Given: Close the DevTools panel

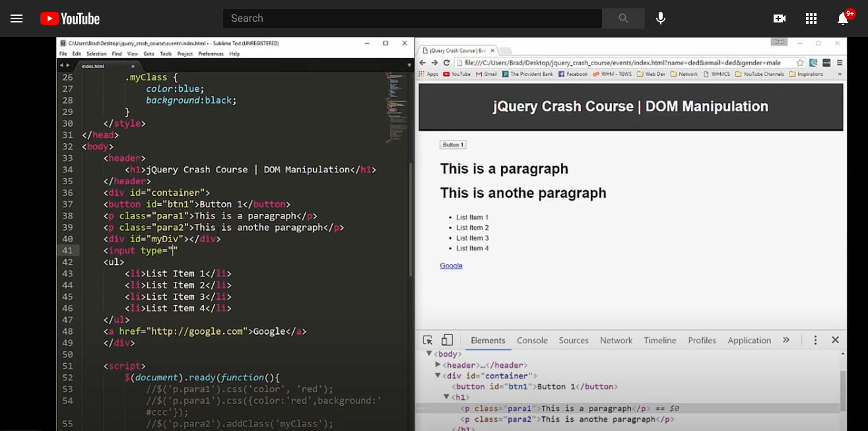Looking at the screenshot, I should click(x=835, y=340).
